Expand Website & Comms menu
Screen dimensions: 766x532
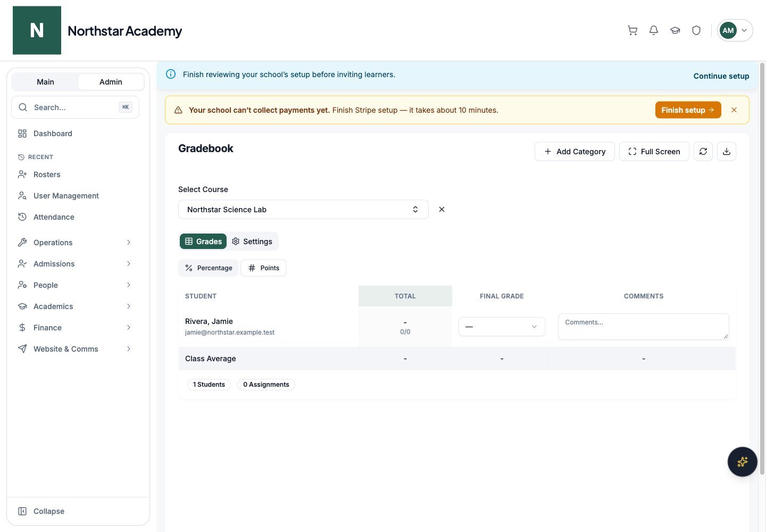coord(75,349)
